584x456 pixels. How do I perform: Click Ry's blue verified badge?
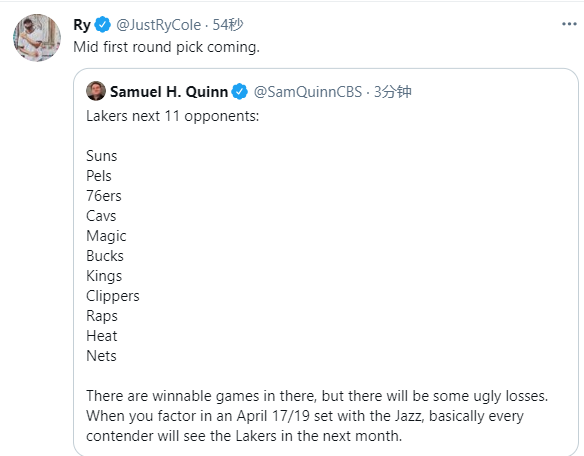coord(102,25)
